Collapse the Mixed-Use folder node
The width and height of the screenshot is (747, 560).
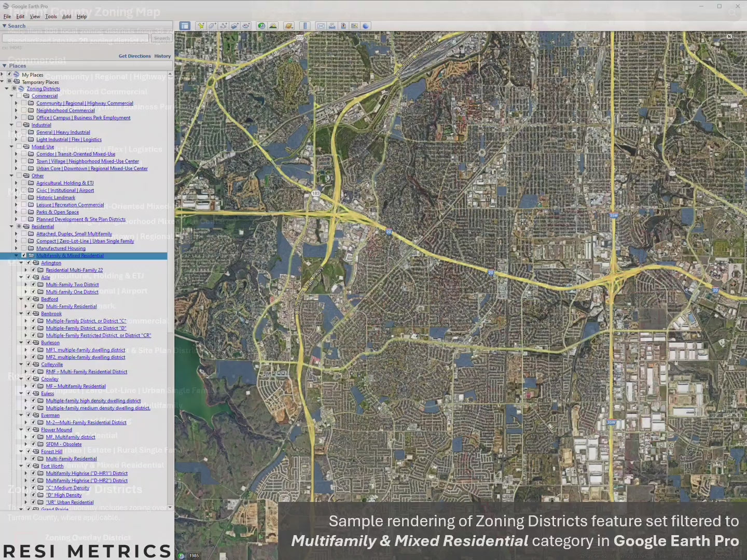pos(11,147)
